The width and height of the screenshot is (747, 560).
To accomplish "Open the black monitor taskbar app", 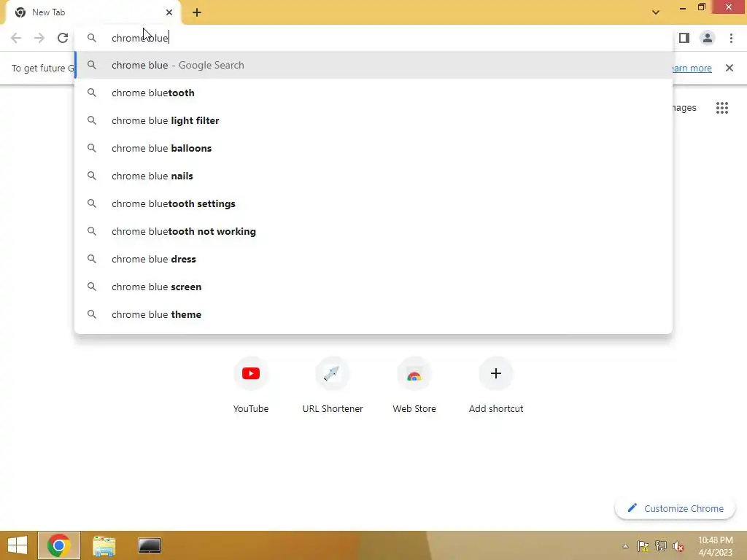I will click(150, 545).
